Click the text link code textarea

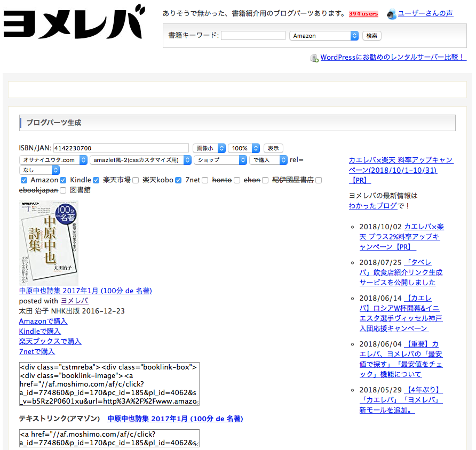point(109,438)
